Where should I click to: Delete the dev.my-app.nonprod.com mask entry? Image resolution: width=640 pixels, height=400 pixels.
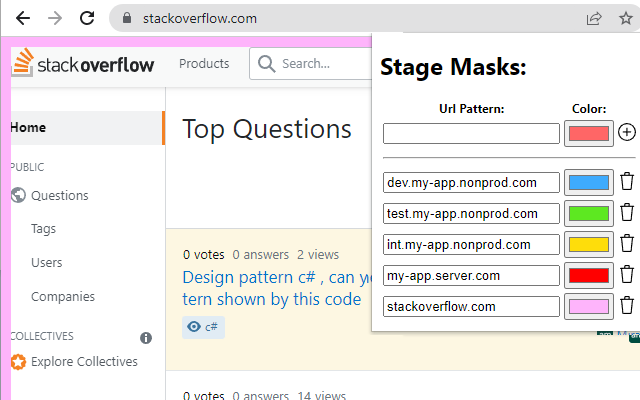pos(627,182)
